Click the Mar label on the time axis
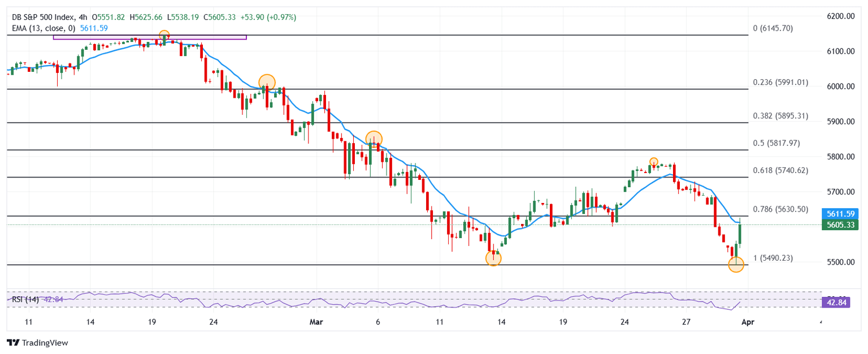This screenshot has width=868, height=354. (x=316, y=322)
